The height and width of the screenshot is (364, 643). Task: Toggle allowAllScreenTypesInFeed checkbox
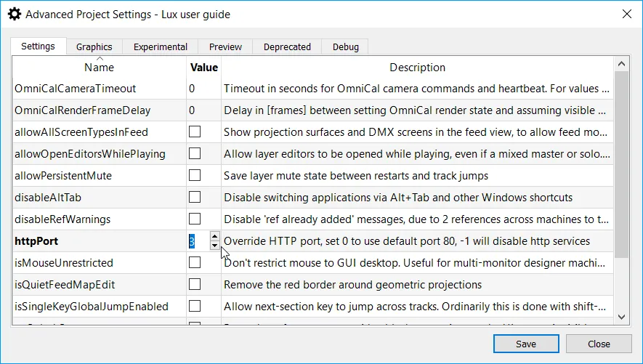(195, 132)
